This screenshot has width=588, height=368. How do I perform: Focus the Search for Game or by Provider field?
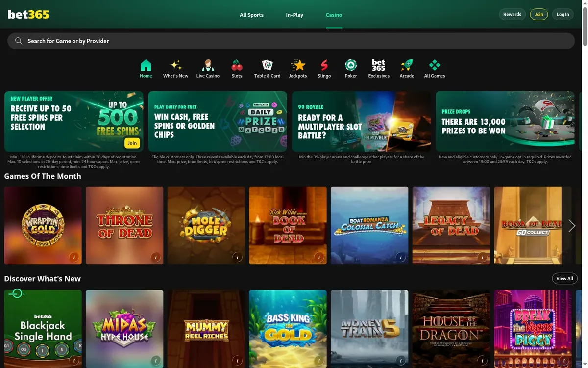291,41
